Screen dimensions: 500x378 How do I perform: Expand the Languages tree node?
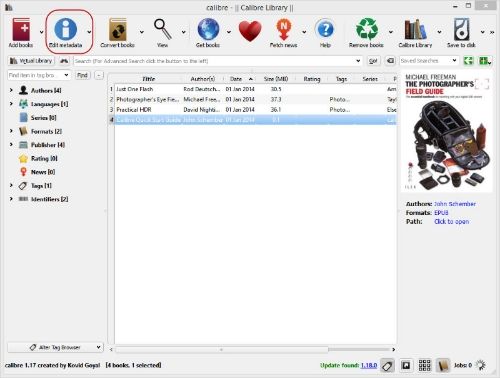pos(11,104)
